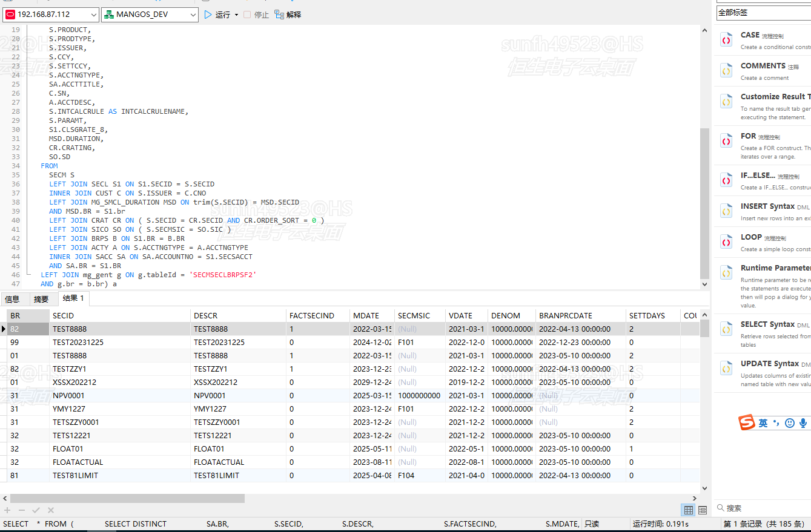Select the COMMENTS snippet icon
Viewport: 811px width, 532px height.
(726, 71)
